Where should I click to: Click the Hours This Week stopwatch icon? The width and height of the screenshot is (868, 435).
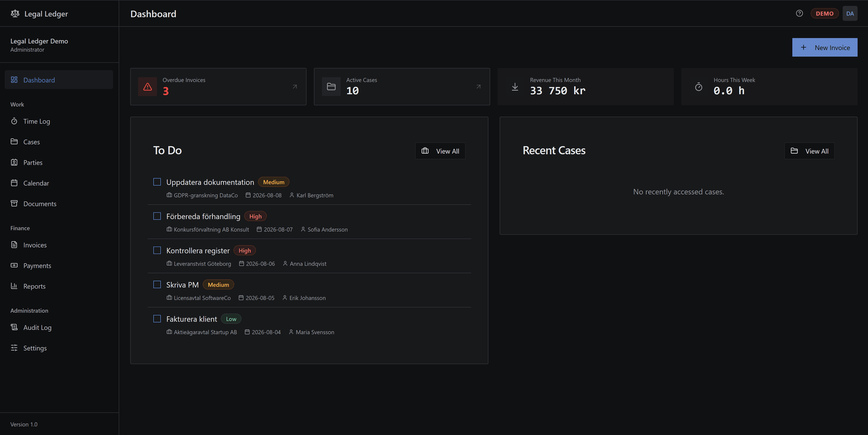(699, 87)
